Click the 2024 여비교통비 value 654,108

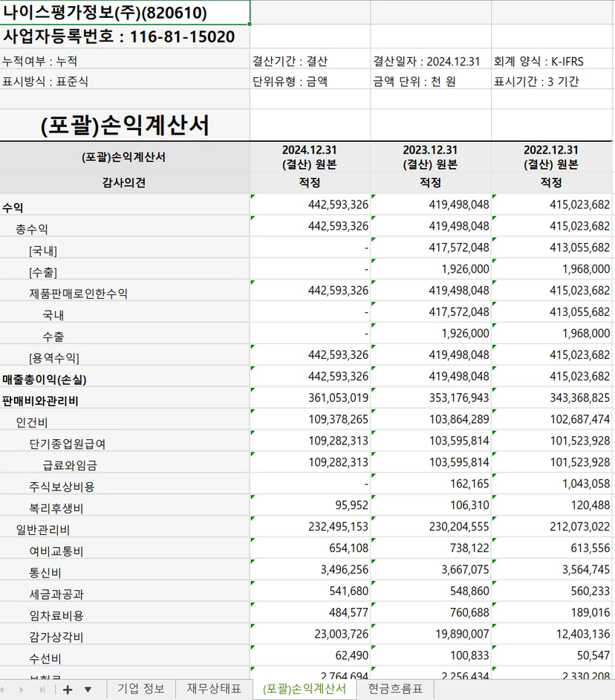coord(310,548)
